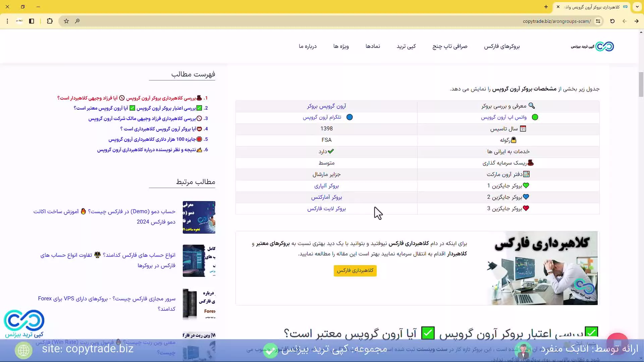Click the magnifier icon in معرفی و بررسی بروکر
This screenshot has height=362, width=644.
(532, 106)
